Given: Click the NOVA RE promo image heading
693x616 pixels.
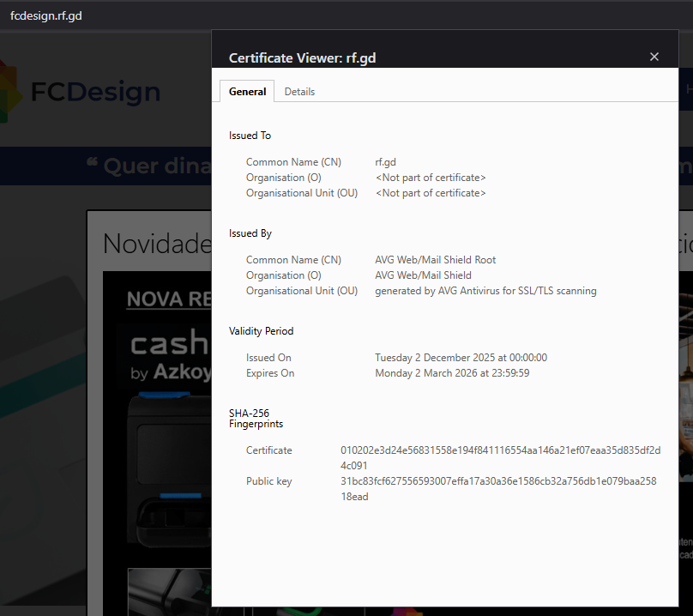Looking at the screenshot, I should pos(168,299).
